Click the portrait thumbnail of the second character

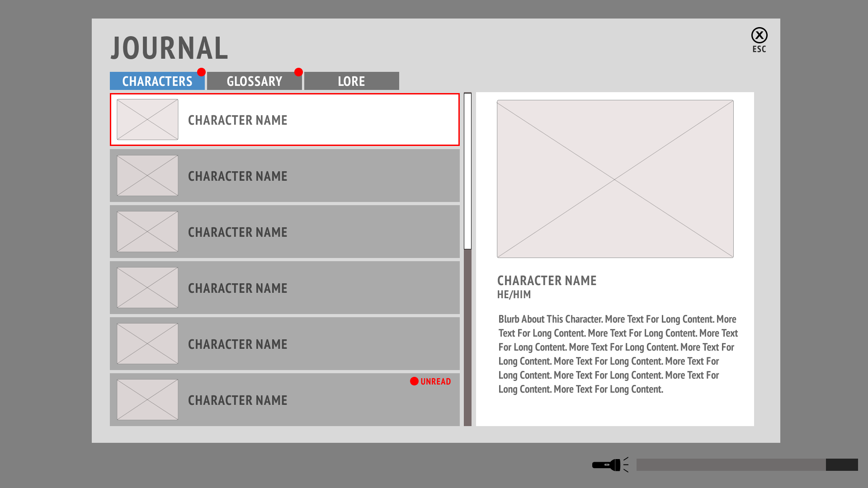(x=147, y=176)
